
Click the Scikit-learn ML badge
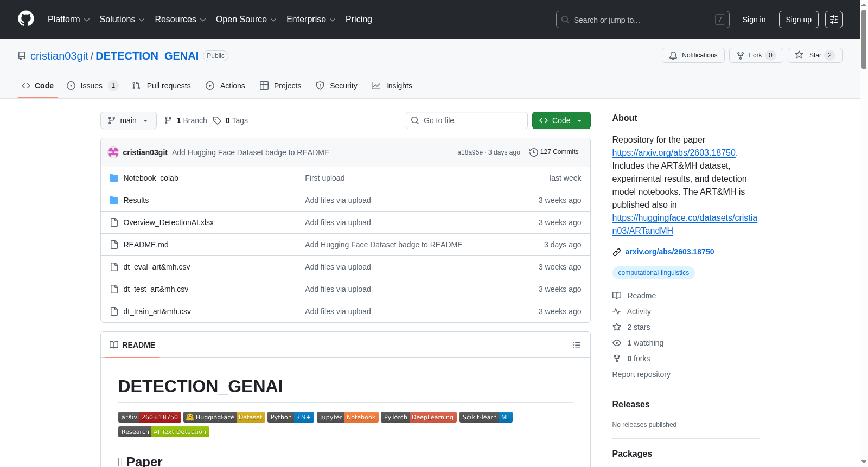point(486,417)
